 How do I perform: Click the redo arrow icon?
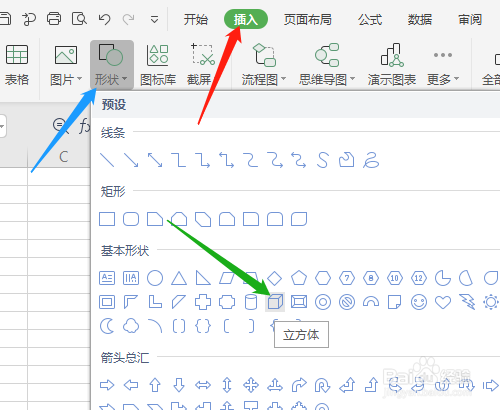tap(128, 19)
